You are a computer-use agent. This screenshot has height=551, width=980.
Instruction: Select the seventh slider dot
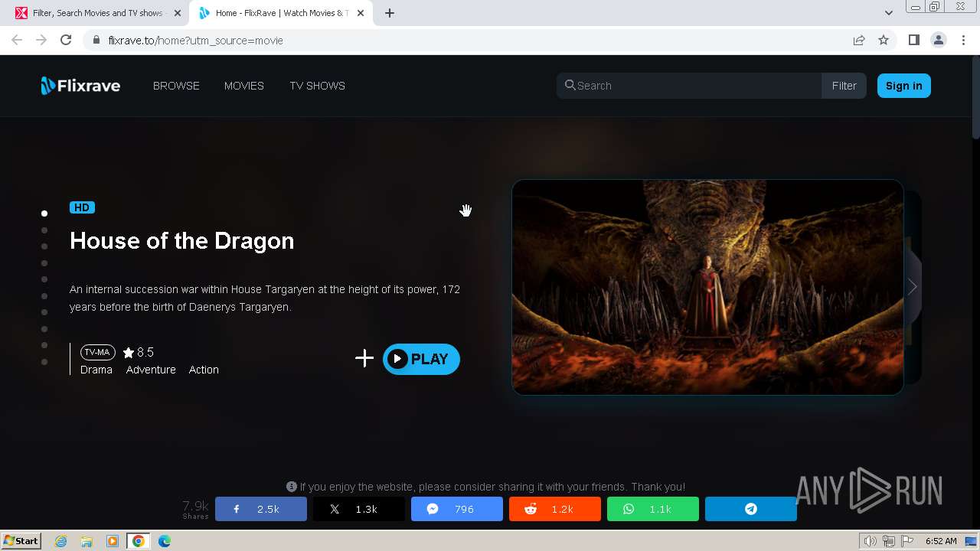(x=44, y=312)
